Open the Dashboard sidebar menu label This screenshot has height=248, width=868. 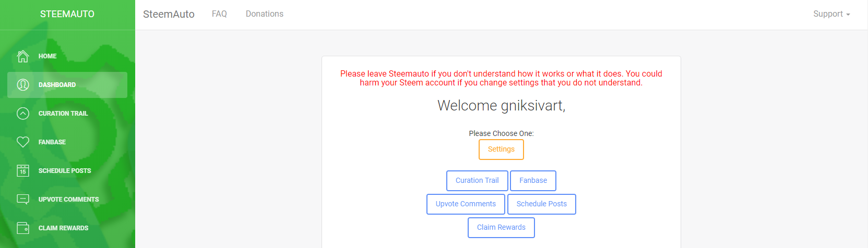click(57, 85)
